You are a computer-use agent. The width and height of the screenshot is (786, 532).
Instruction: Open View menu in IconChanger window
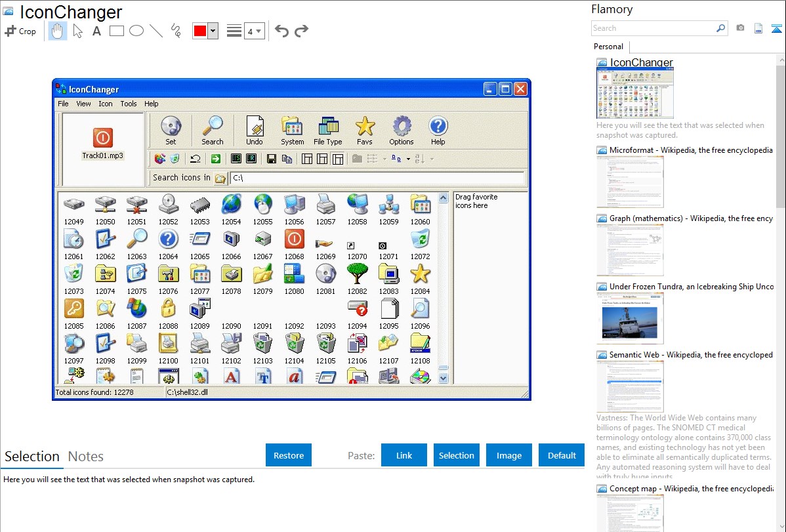84,104
